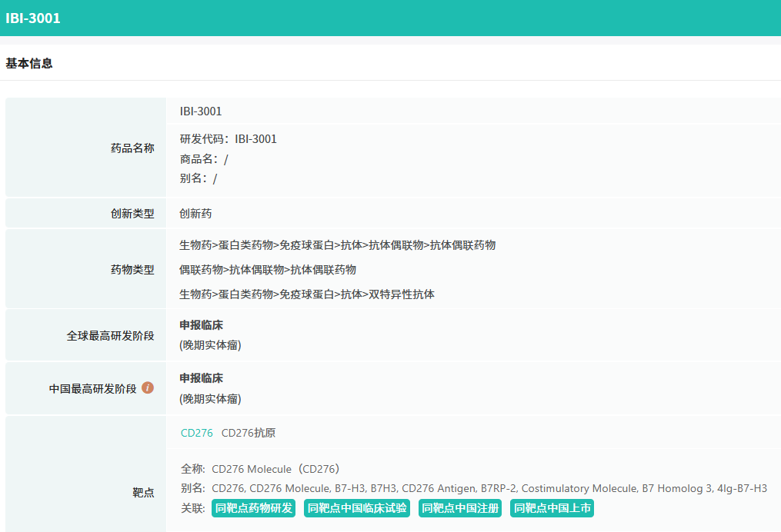The width and height of the screenshot is (781, 532).
Task: Open the teal CD276 target link
Action: [196, 433]
